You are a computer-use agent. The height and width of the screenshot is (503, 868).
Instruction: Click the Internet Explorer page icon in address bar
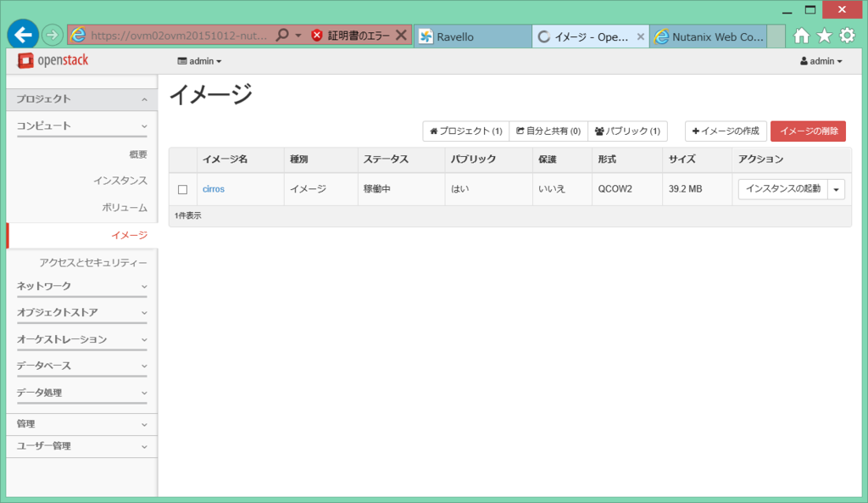click(79, 36)
